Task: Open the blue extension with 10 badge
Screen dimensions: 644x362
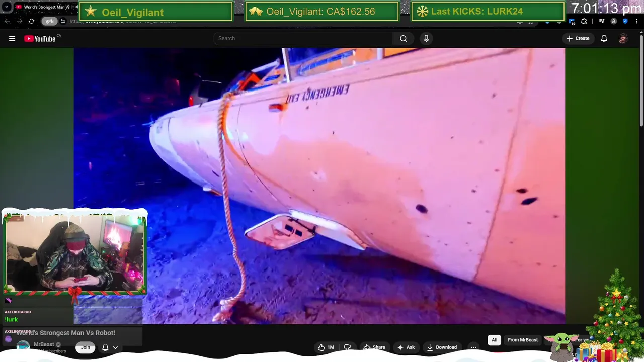Action: coord(572,21)
